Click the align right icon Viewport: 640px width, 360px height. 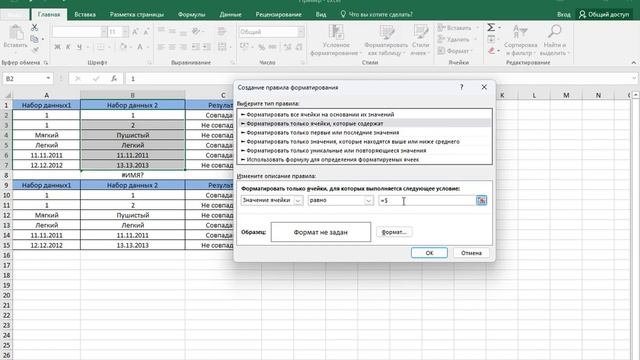tap(183, 47)
